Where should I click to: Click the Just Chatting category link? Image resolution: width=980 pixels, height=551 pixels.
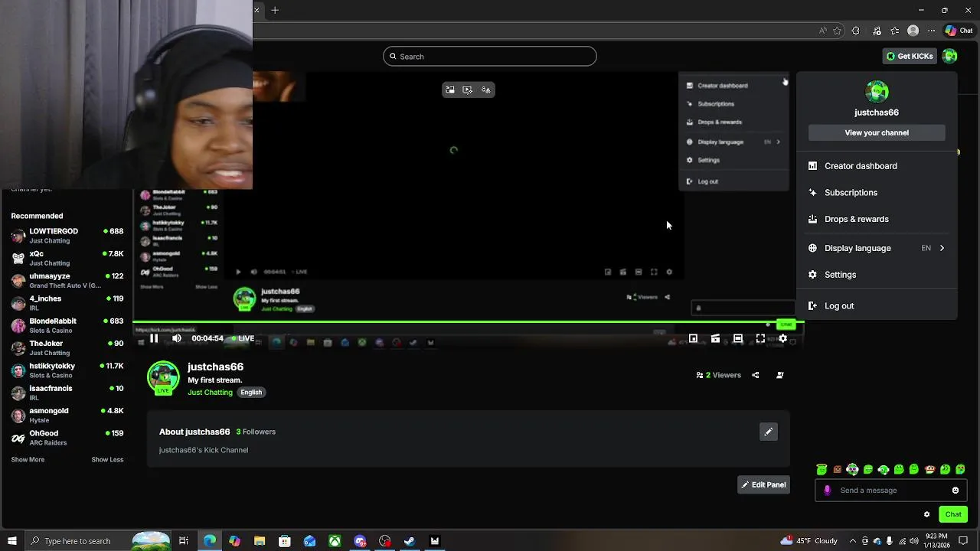click(x=210, y=393)
